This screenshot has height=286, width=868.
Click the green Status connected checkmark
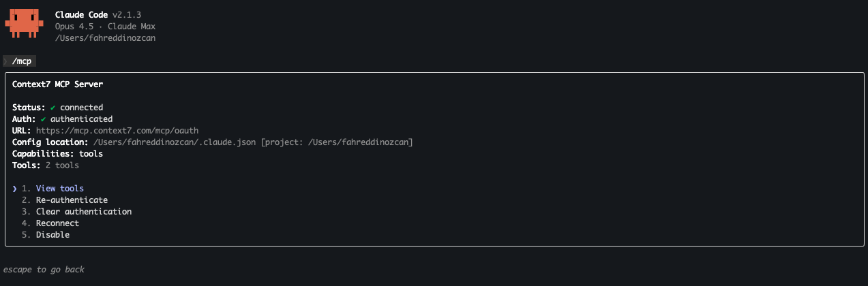pyautogui.click(x=53, y=108)
